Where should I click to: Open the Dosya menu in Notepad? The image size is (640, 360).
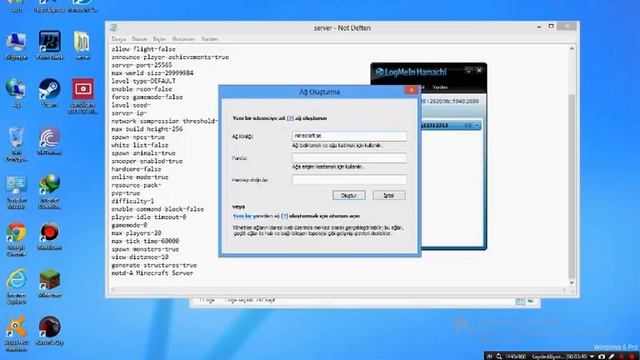[119, 39]
